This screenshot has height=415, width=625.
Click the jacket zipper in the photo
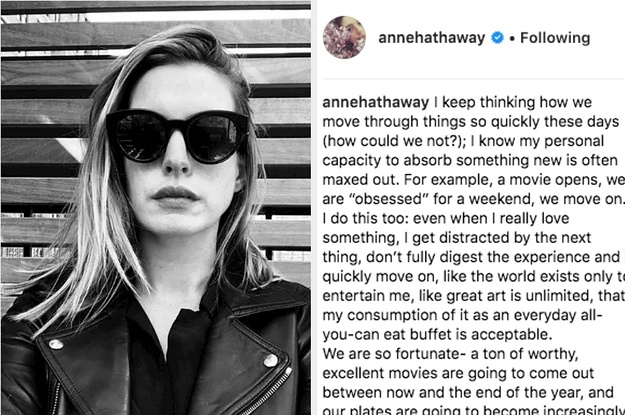[268, 391]
